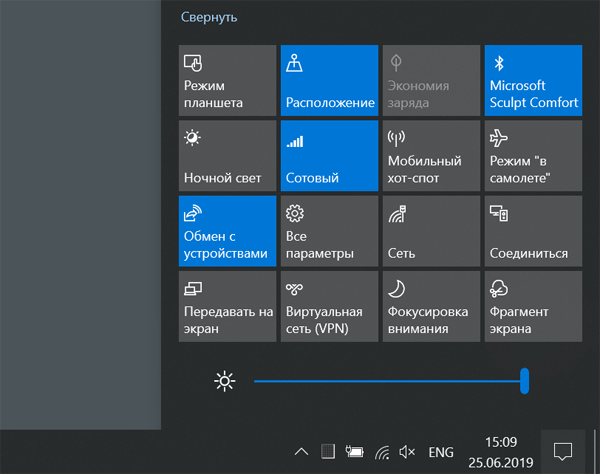Viewport: 600px width, 474px height.
Task: Click the Action Center notification icon
Action: pos(563,452)
